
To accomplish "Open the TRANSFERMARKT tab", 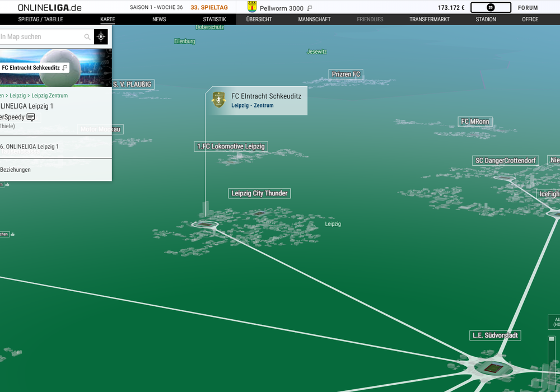I will click(430, 19).
